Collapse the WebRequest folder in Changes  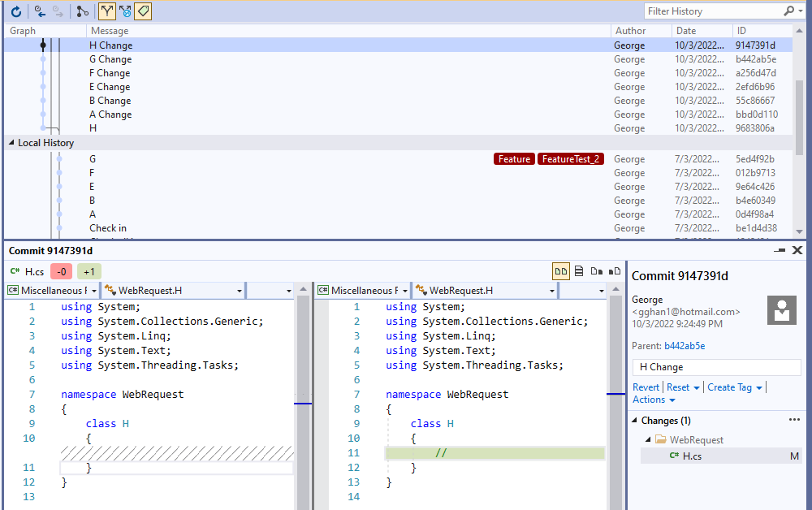[647, 440]
